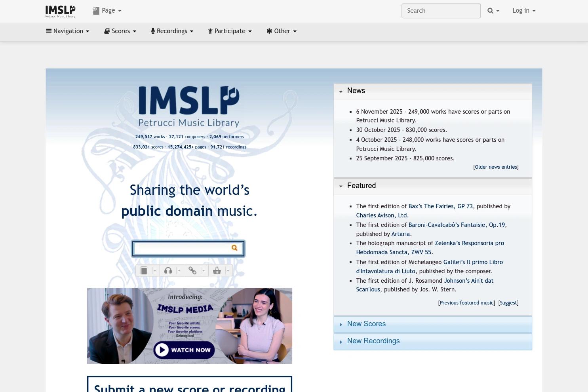Click the shopping basket icon
The height and width of the screenshot is (392, 588).
(217, 270)
